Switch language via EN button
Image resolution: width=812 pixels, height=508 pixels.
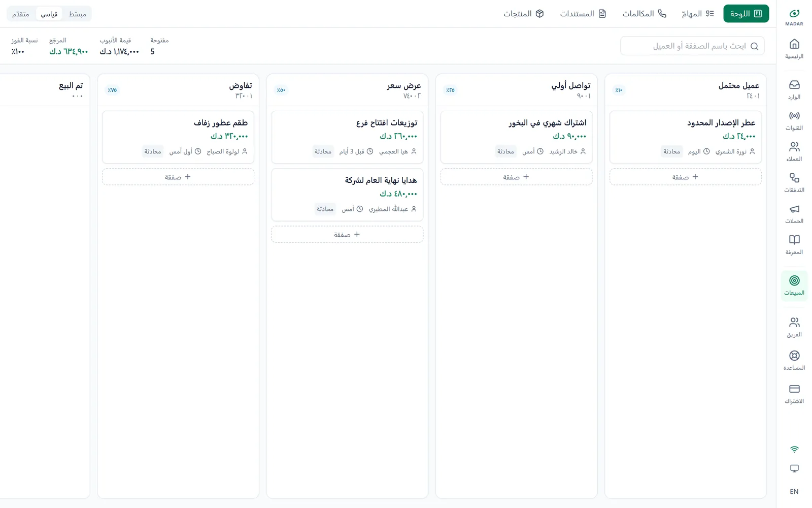point(794,491)
